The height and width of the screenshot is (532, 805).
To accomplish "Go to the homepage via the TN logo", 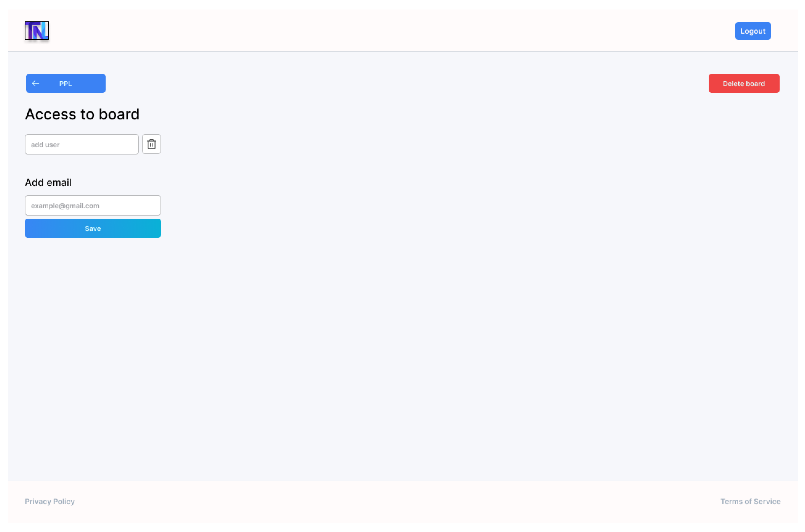I will click(37, 31).
